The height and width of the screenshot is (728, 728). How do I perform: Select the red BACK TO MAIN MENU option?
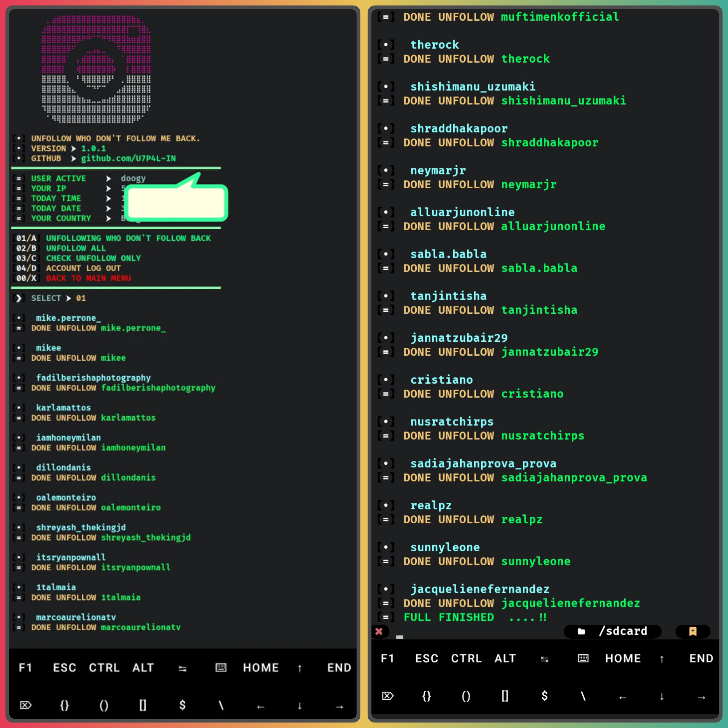pos(88,278)
